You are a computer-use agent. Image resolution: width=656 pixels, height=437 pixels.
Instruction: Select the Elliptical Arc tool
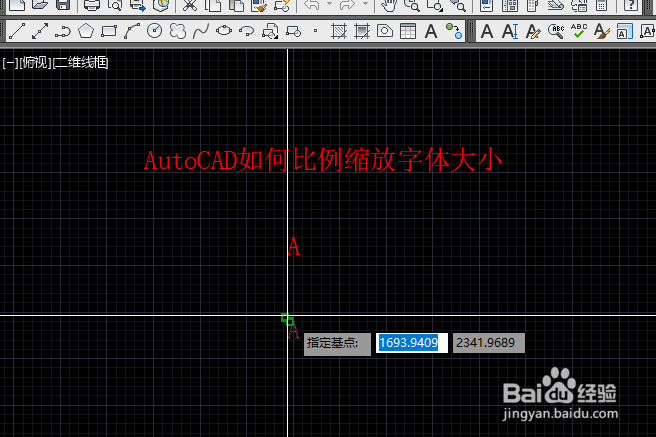[247, 31]
